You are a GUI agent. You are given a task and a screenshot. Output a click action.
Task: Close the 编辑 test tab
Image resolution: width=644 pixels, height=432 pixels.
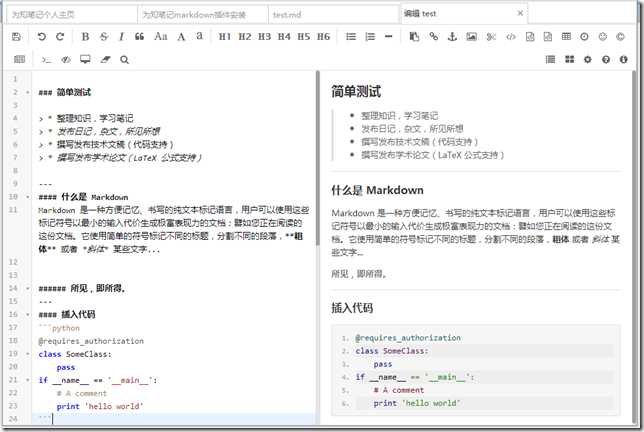pyautogui.click(x=520, y=13)
